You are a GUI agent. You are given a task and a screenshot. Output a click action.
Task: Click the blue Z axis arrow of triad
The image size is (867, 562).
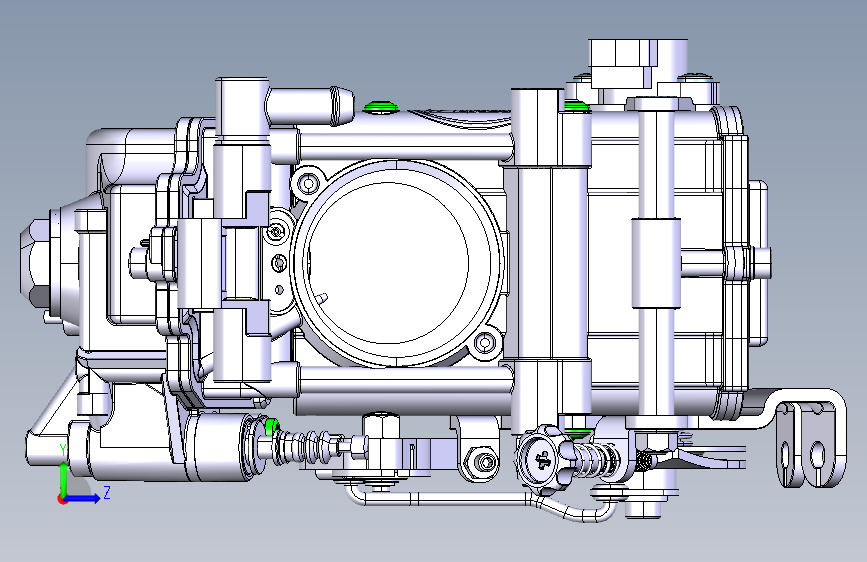(x=83, y=498)
